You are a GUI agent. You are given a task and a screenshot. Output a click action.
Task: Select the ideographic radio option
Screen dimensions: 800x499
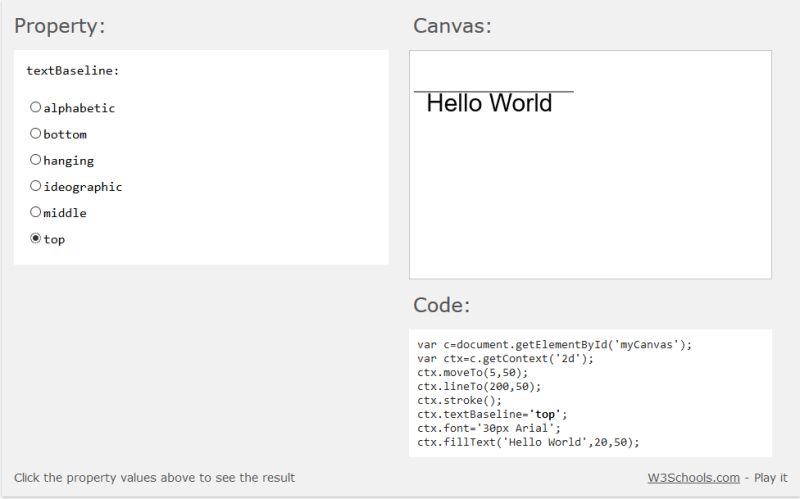[35, 186]
